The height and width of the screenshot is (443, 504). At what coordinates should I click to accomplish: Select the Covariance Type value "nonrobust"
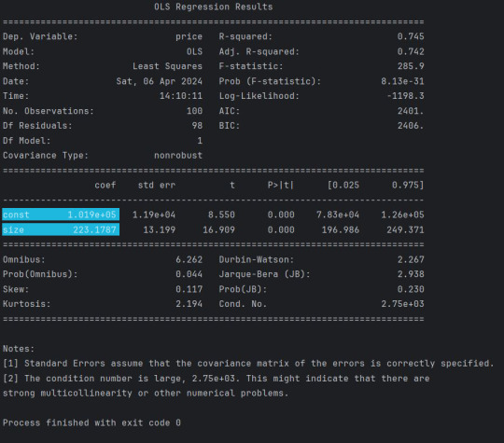178,155
